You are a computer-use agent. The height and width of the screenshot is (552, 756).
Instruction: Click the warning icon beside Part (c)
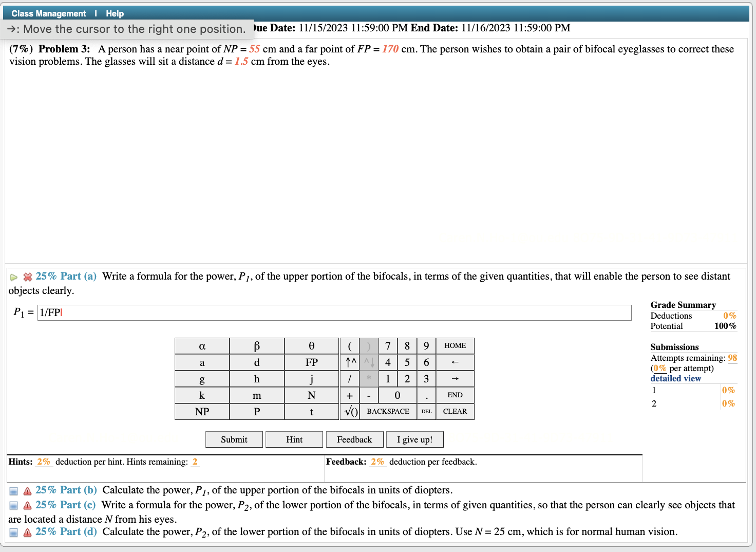(x=28, y=506)
